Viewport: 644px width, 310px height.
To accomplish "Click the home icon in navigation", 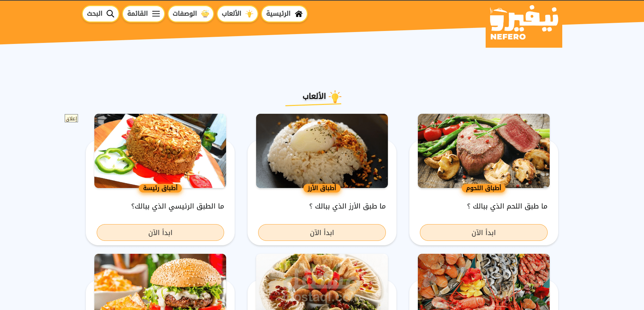I will pos(299,14).
